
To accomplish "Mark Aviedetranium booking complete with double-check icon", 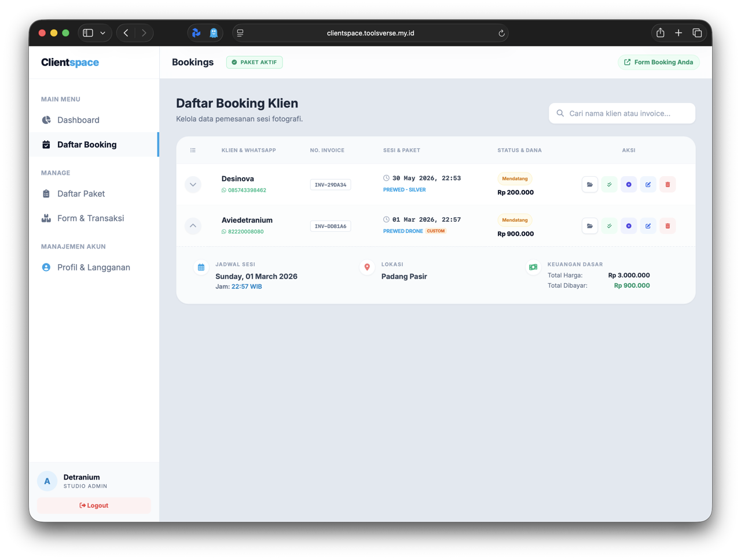I will [x=609, y=226].
